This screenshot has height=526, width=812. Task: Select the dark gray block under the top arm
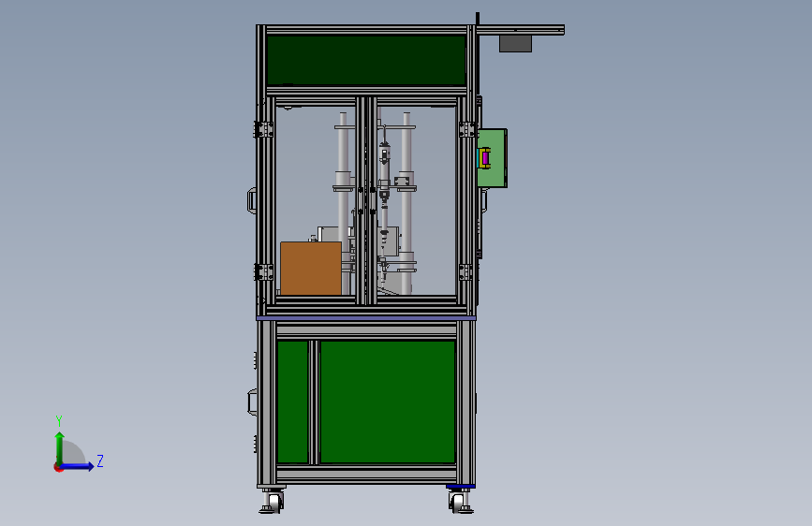click(515, 43)
